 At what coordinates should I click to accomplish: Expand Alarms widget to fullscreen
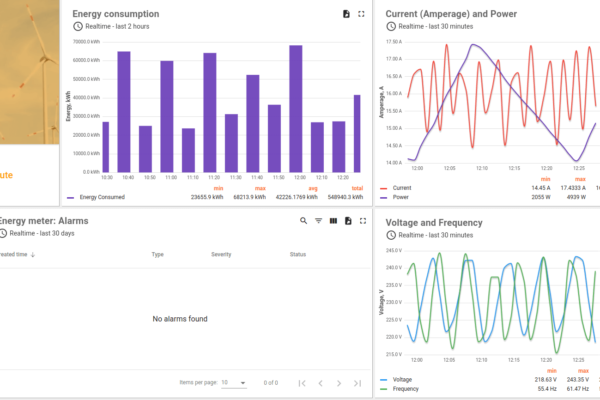[x=362, y=220]
